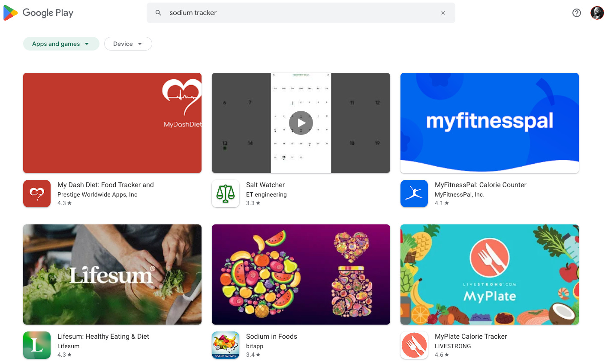The height and width of the screenshot is (364, 611).
Task: Click the 4.6 star rating of MyPlate
Action: pos(442,355)
